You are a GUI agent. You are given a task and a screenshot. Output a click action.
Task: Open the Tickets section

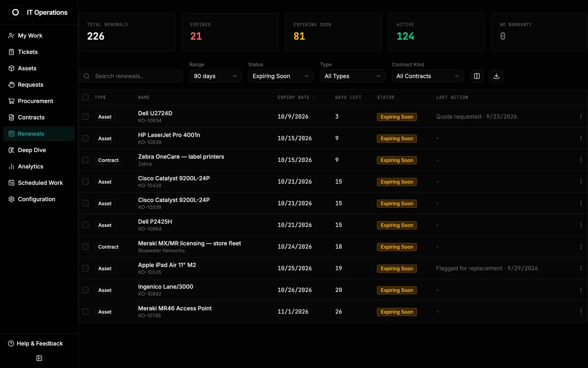pos(39,52)
